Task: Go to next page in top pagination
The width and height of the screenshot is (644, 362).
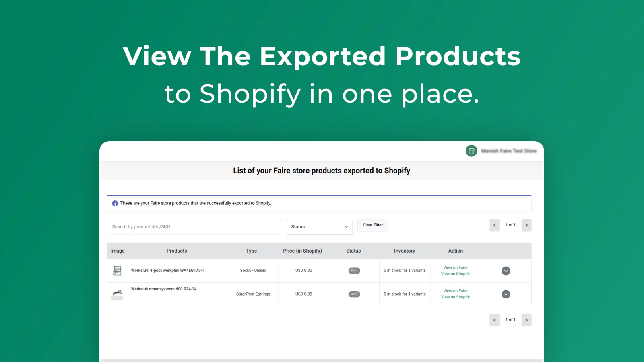Action: 526,225
